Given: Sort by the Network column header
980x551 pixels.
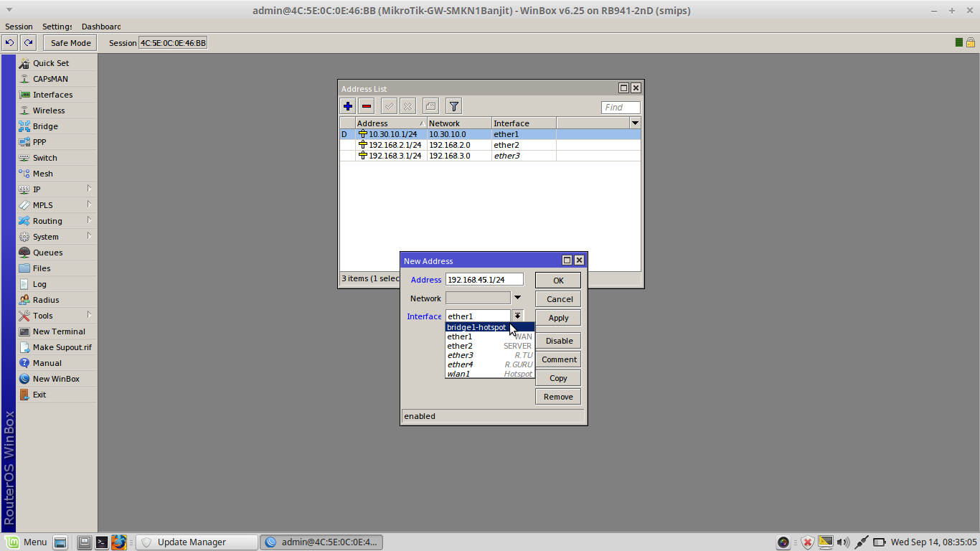Looking at the screenshot, I should [459, 123].
